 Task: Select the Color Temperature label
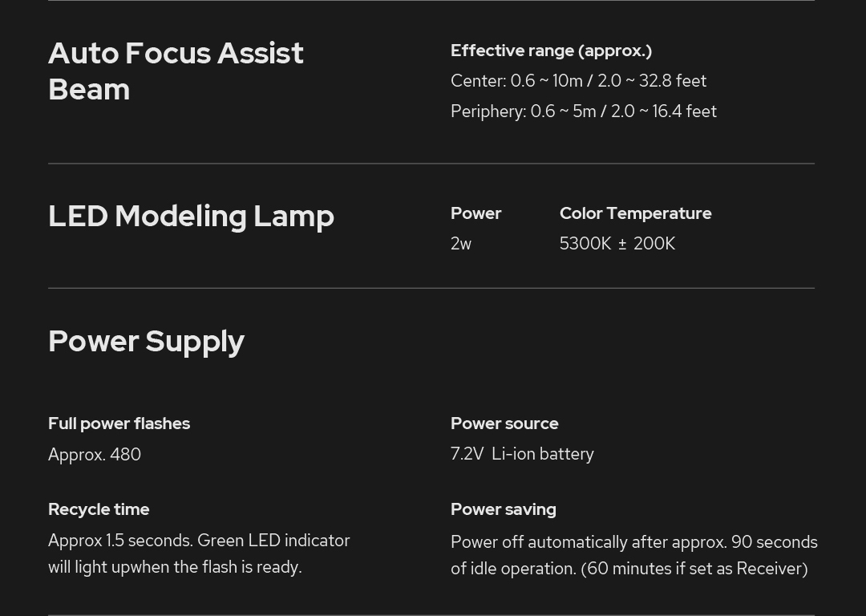point(635,213)
